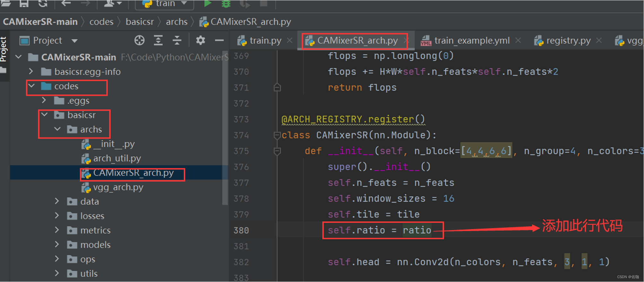Screen dimensions: 644x282
Task: Click the 'codes' breadcrumb
Action: click(x=101, y=22)
